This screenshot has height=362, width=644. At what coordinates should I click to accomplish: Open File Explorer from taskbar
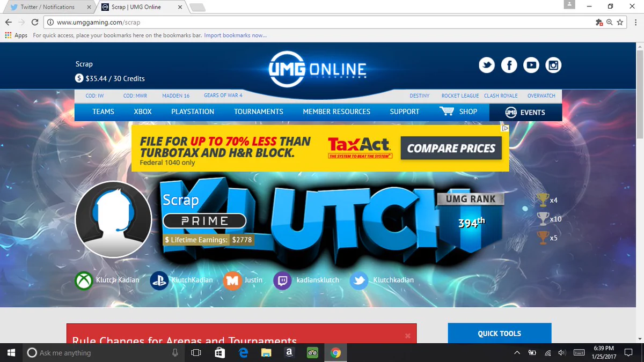point(266,352)
